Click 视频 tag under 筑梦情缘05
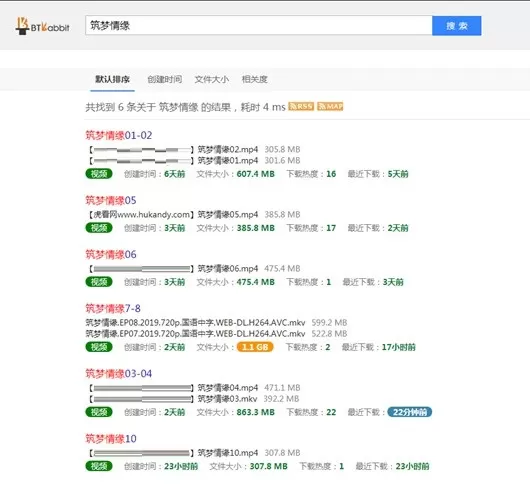530x492 pixels. [99, 228]
